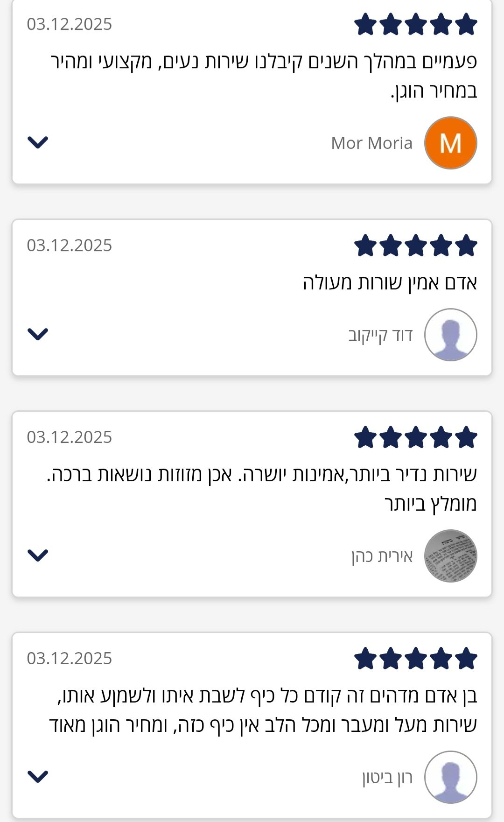Click review text starting 'שירות נדיר ביותר'
Image resolution: width=504 pixels, height=822 pixels.
pos(261,489)
